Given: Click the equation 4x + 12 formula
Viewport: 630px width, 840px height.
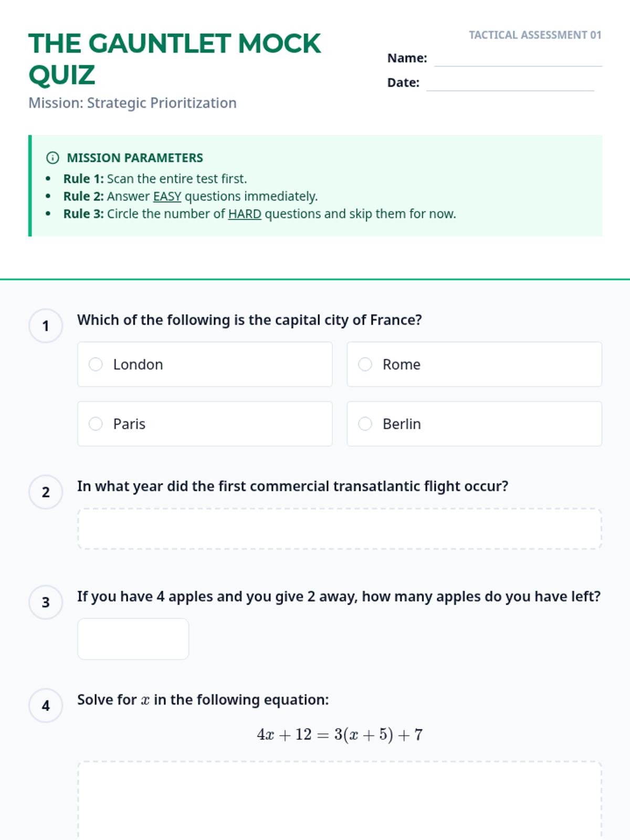Looking at the screenshot, I should 339,734.
